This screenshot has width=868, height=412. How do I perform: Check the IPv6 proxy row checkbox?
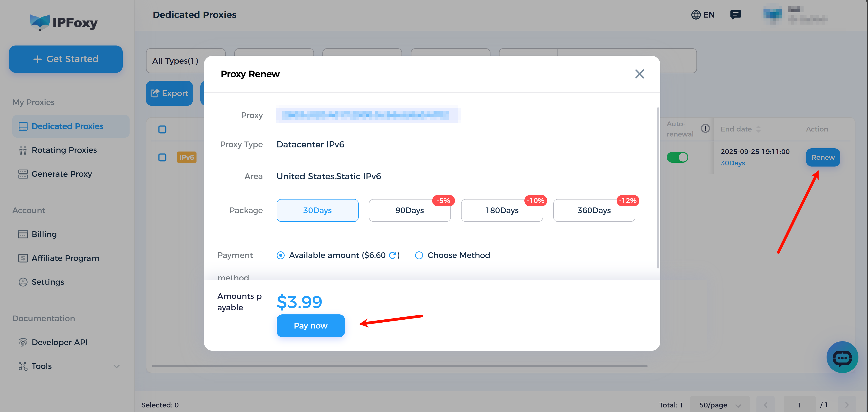coord(162,157)
